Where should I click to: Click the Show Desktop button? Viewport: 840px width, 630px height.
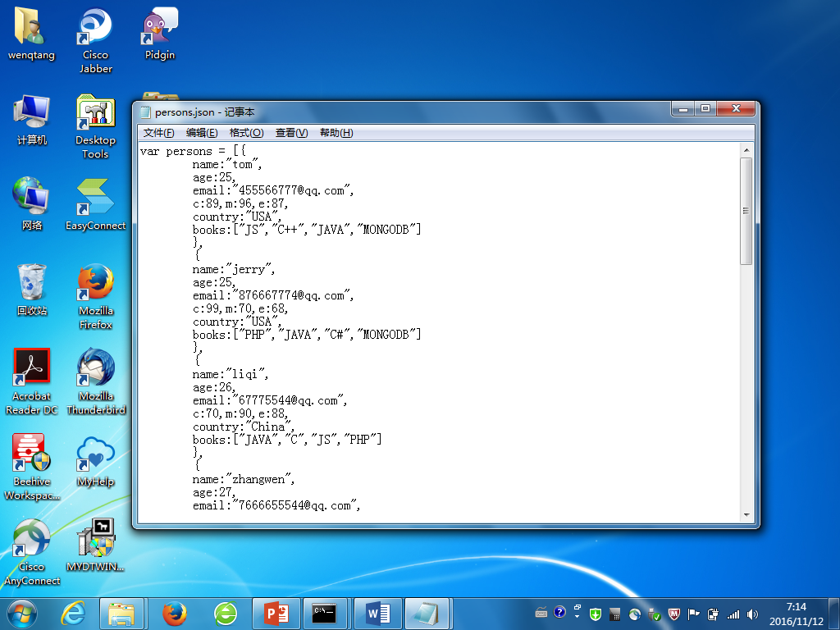(x=834, y=614)
